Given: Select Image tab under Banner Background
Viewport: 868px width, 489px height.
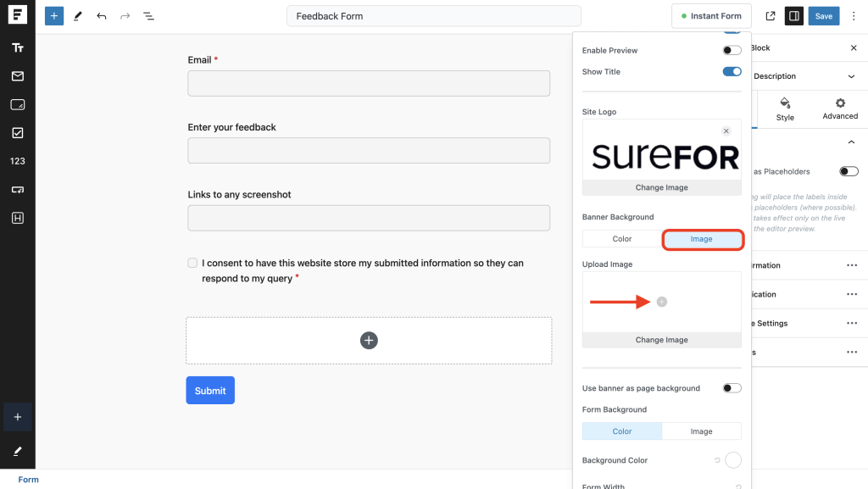Looking at the screenshot, I should (702, 239).
